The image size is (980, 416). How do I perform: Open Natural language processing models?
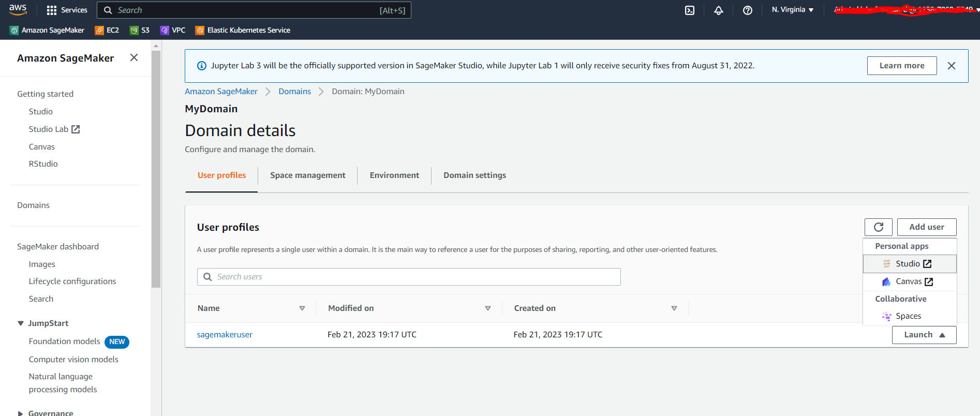click(x=63, y=383)
